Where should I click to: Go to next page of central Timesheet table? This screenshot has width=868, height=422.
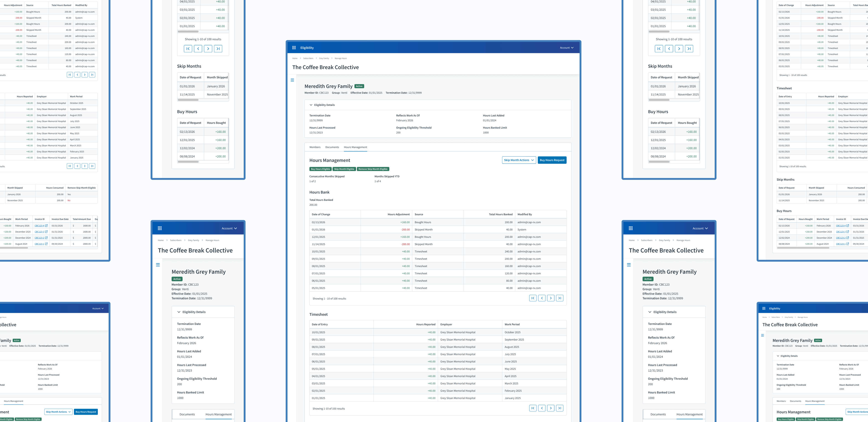(551, 408)
